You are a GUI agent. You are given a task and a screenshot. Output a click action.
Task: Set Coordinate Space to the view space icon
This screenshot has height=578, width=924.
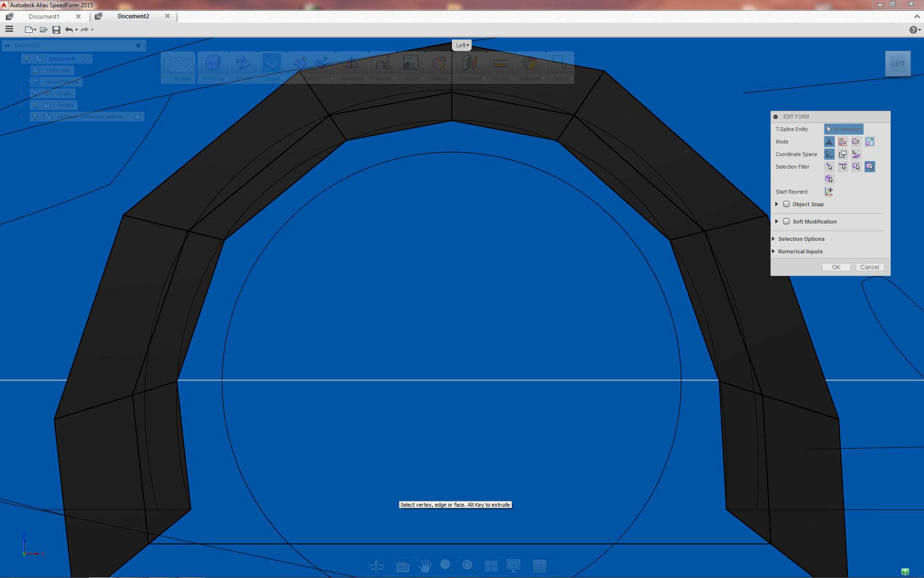tap(843, 154)
